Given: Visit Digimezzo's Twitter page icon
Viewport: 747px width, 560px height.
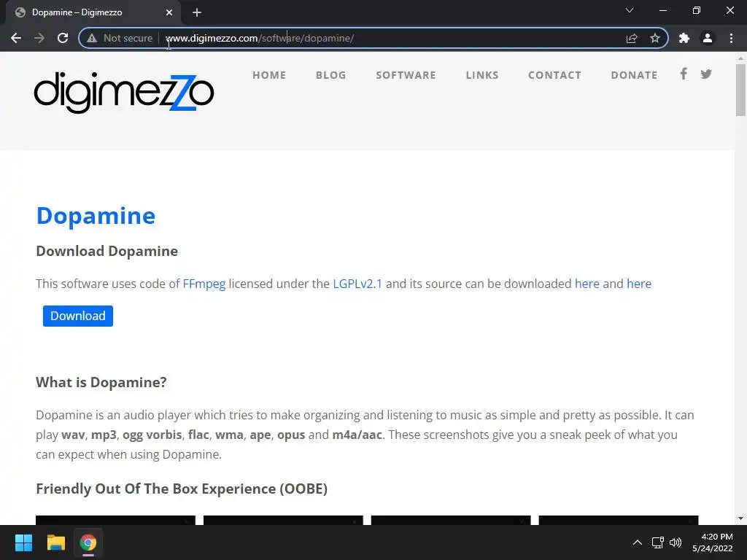Looking at the screenshot, I should 706,74.
